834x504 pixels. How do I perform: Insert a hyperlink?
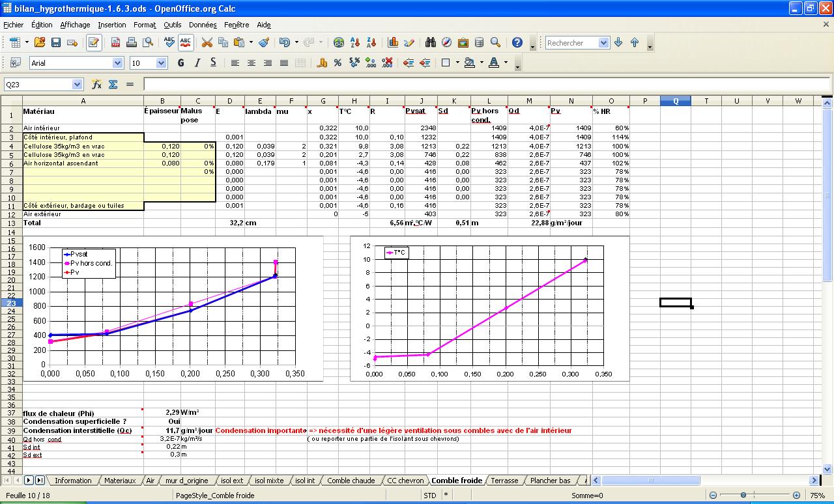coord(339,42)
